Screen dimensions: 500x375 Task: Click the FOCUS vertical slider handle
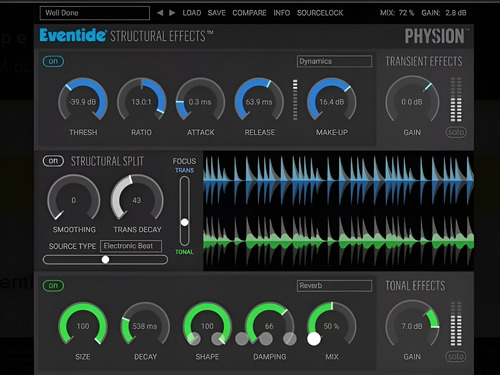point(184,222)
